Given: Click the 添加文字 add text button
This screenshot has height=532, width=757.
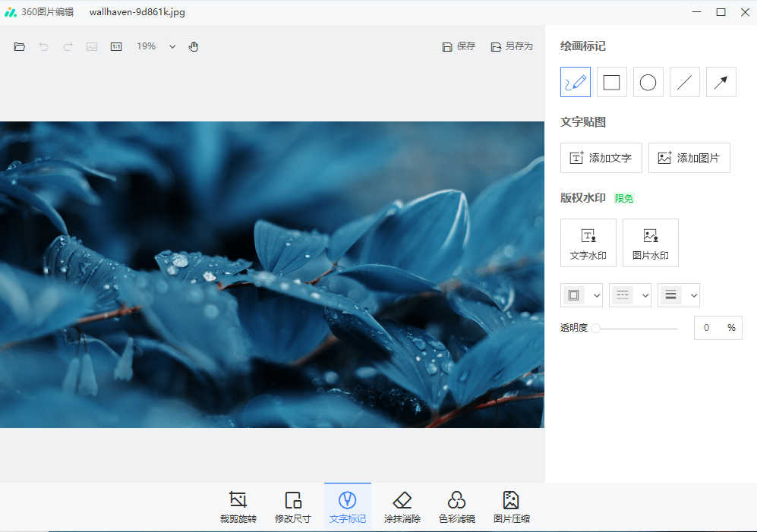Looking at the screenshot, I should point(601,158).
